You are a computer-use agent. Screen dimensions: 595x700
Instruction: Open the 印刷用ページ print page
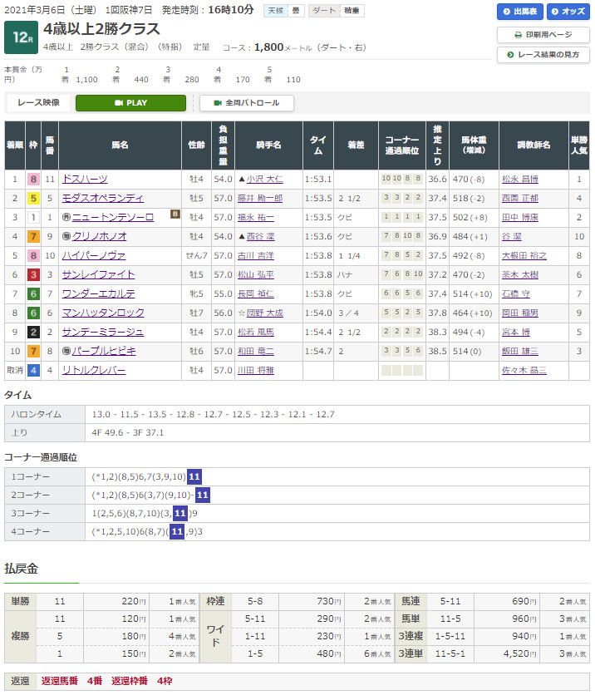tap(543, 35)
